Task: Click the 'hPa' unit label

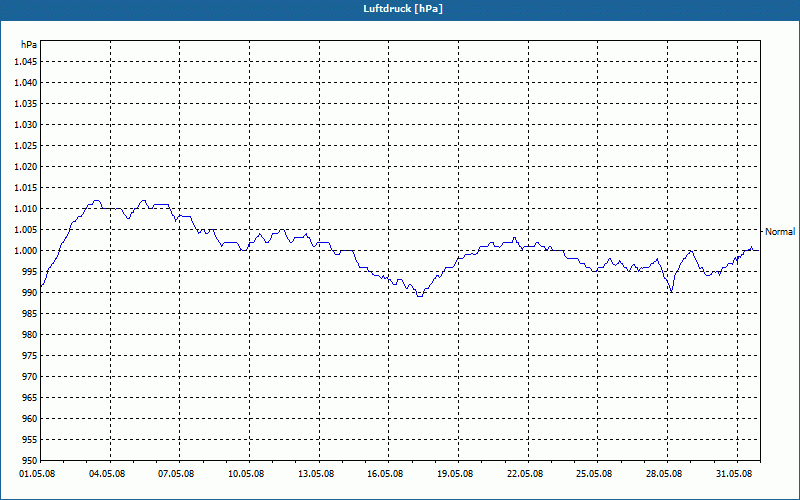Action: pos(29,45)
